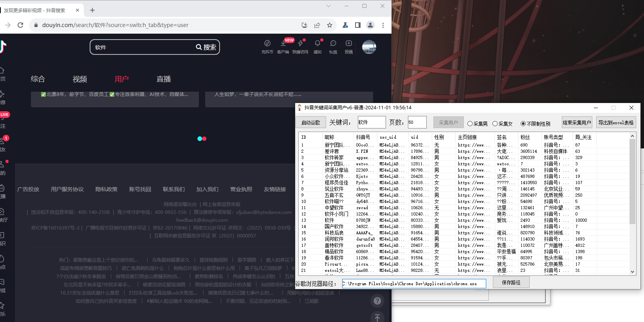Select table row 资源分享站

464,170
